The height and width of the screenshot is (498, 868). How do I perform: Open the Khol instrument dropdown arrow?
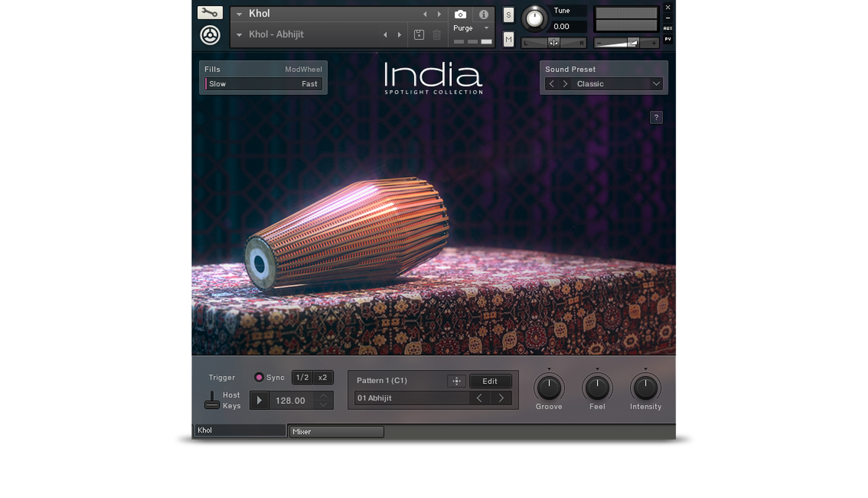point(239,14)
